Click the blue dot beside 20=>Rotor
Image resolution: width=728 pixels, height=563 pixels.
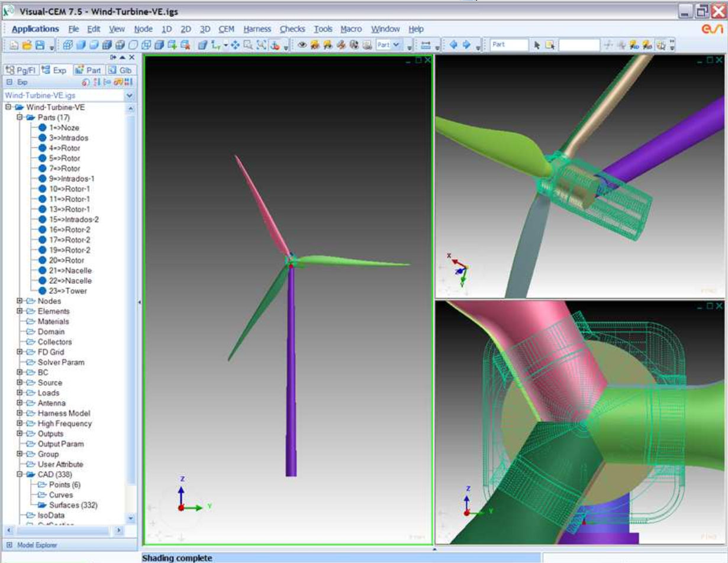[x=42, y=260]
